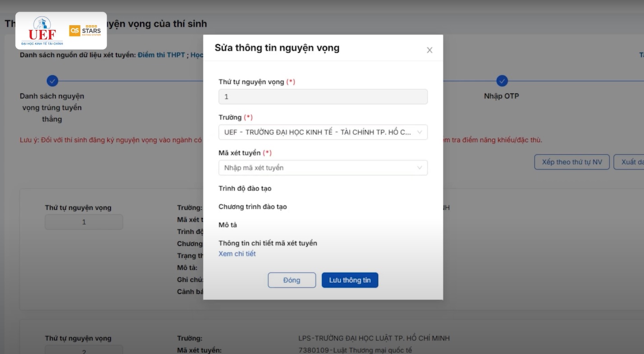
Task: Focus the Nhập mã xét tuyển input
Action: point(317,168)
